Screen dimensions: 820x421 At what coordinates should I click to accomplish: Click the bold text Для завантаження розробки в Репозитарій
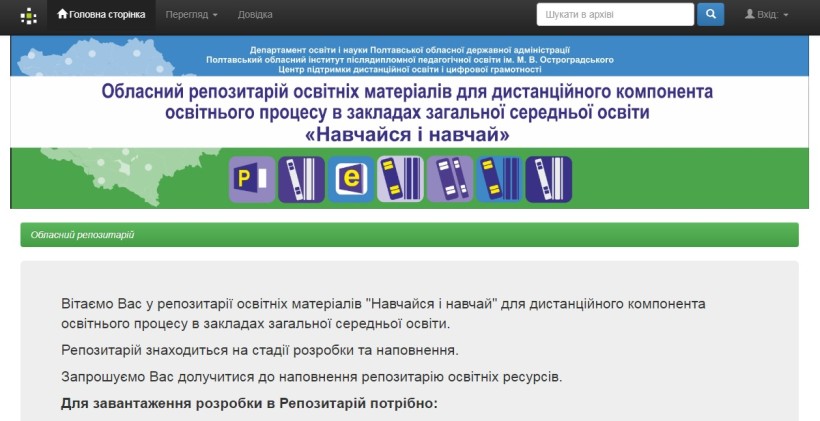tap(249, 404)
